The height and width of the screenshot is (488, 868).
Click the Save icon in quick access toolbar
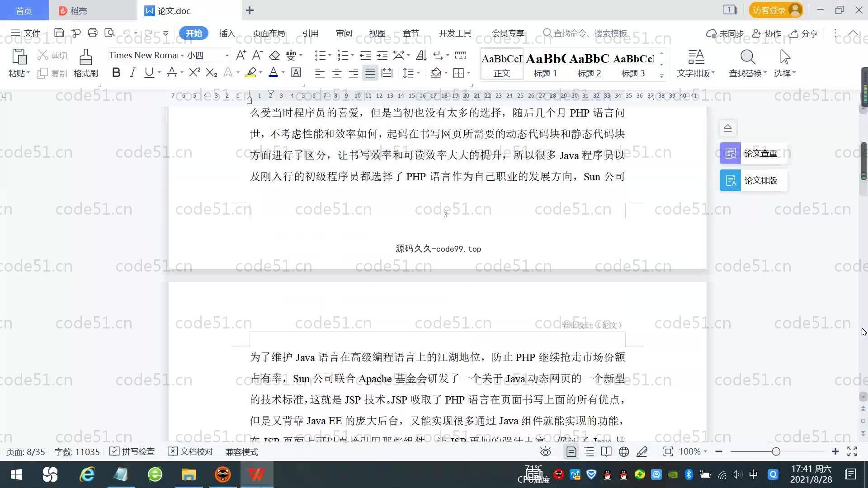point(59,33)
